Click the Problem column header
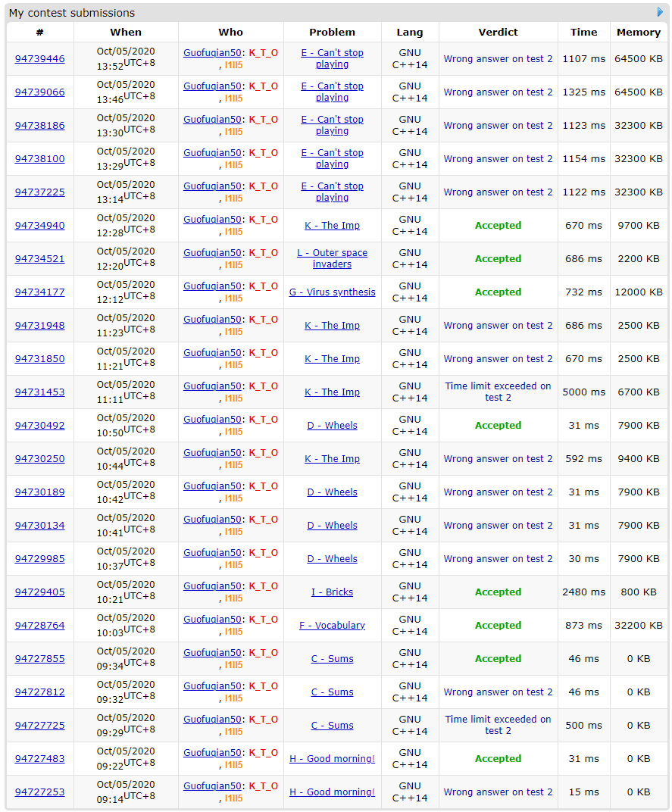Viewport: 672px width, 812px height. click(x=332, y=32)
